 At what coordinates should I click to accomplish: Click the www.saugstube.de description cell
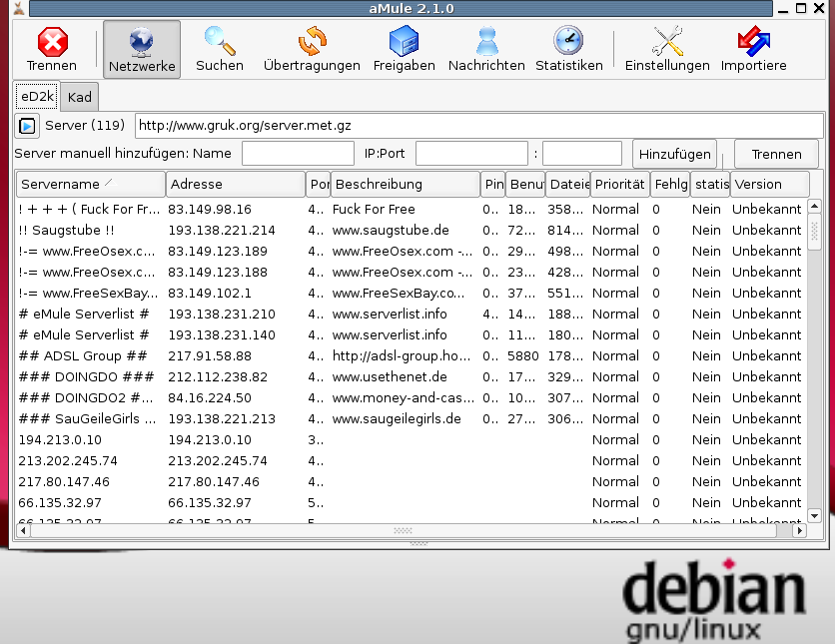tap(391, 230)
